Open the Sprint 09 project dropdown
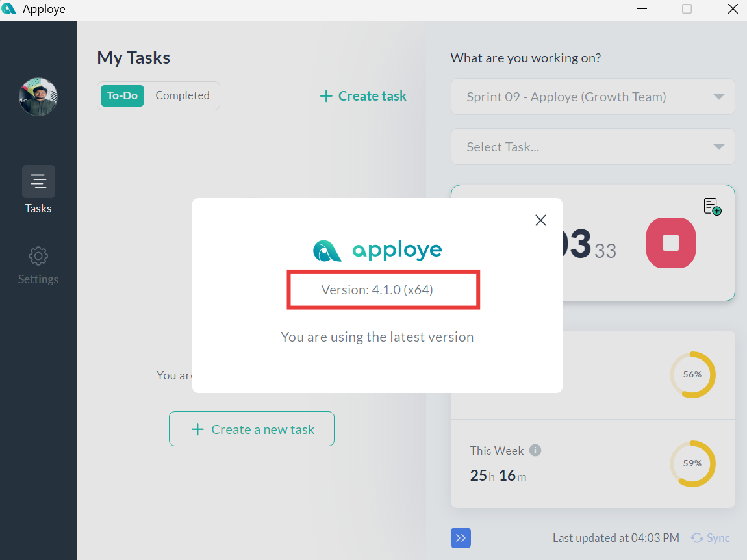This screenshot has width=747, height=560. point(592,97)
